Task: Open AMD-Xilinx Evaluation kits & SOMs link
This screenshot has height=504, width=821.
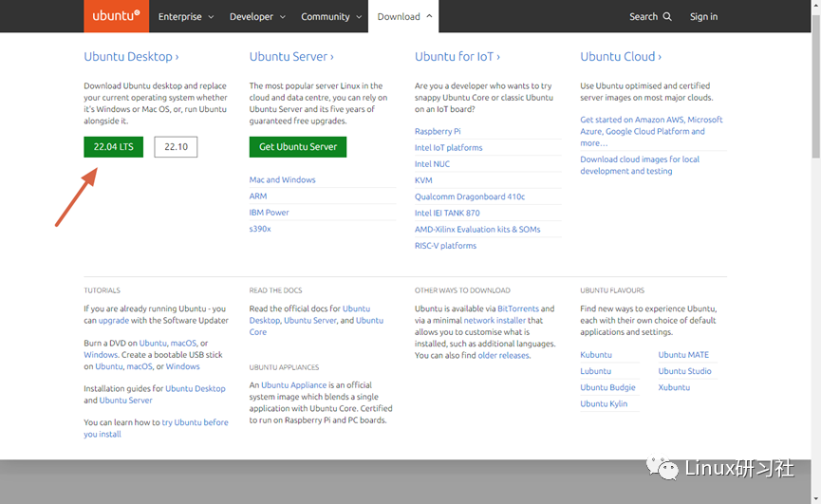Action: pos(477,229)
